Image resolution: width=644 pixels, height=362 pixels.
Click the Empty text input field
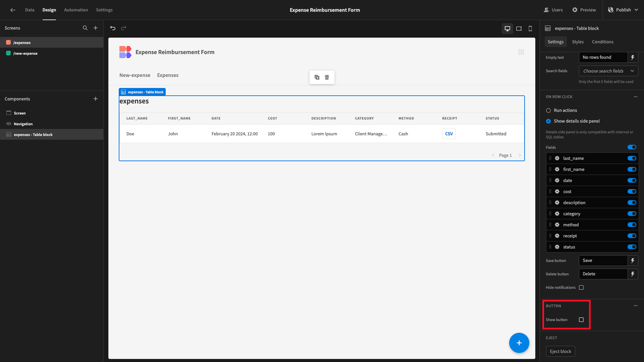pos(603,57)
